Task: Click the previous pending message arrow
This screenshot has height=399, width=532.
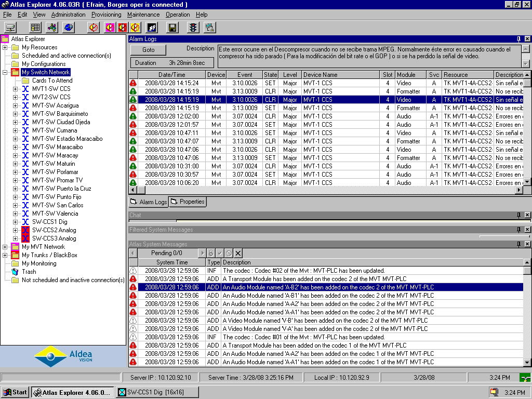Action: tap(133, 253)
